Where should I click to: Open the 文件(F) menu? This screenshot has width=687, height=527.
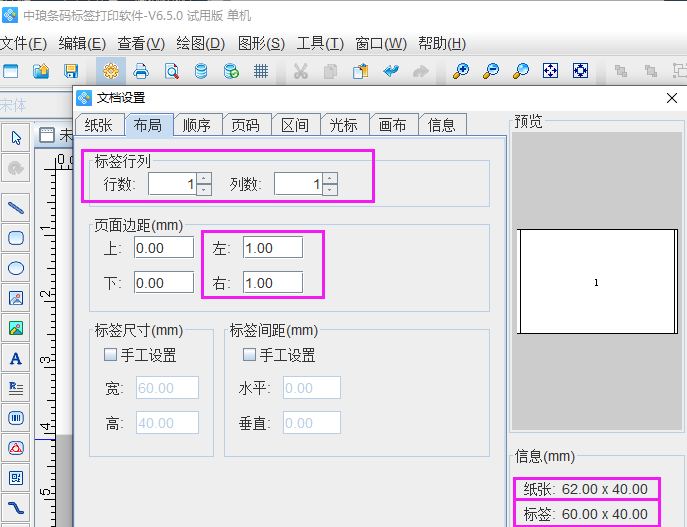(24, 43)
